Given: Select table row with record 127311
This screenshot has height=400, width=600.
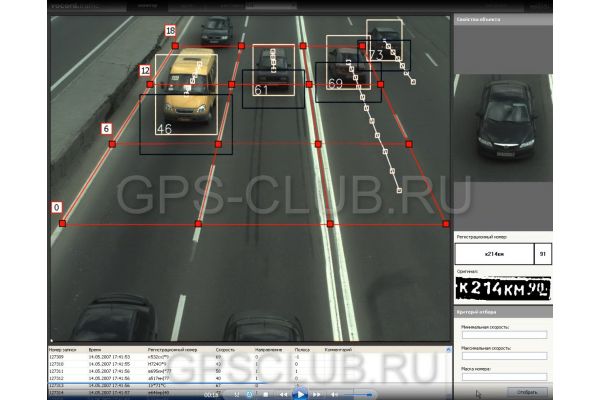Looking at the screenshot, I should pos(249,371).
